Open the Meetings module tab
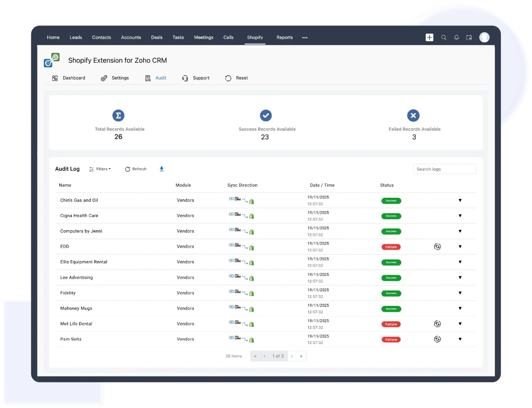 pyautogui.click(x=204, y=37)
